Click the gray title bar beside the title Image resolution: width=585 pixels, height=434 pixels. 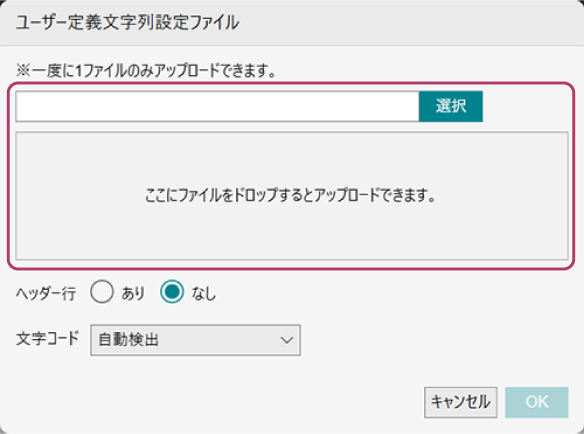[410, 22]
